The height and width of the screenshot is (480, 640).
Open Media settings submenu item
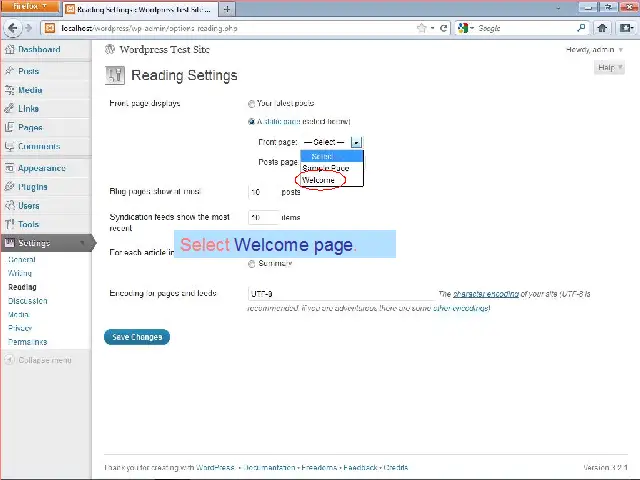[19, 314]
